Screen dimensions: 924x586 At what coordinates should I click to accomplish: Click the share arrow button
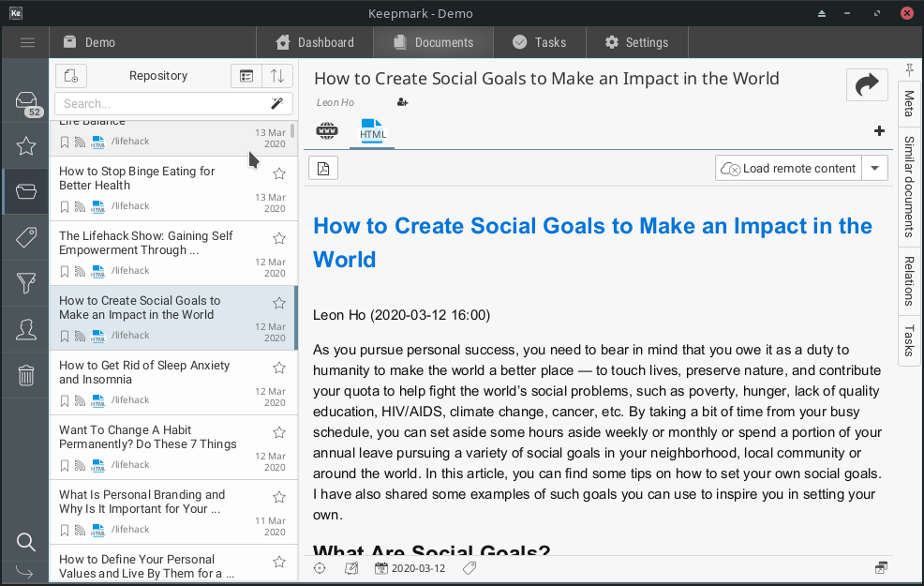pos(867,84)
